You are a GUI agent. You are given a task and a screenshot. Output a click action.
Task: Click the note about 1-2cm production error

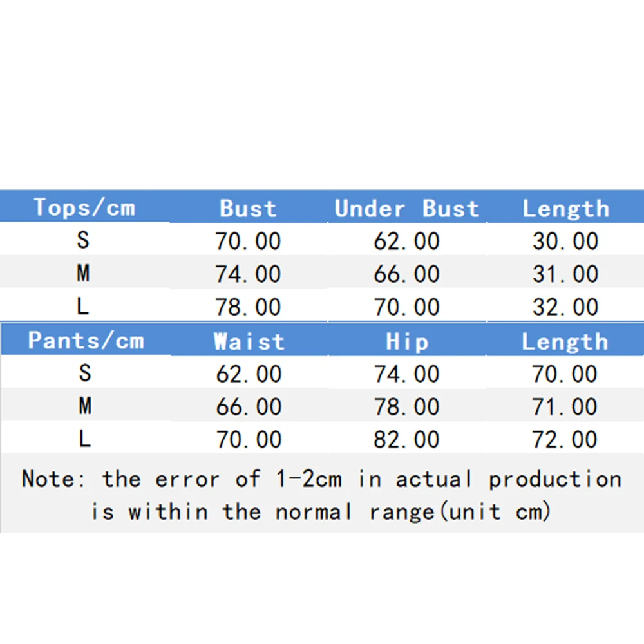tap(321, 495)
